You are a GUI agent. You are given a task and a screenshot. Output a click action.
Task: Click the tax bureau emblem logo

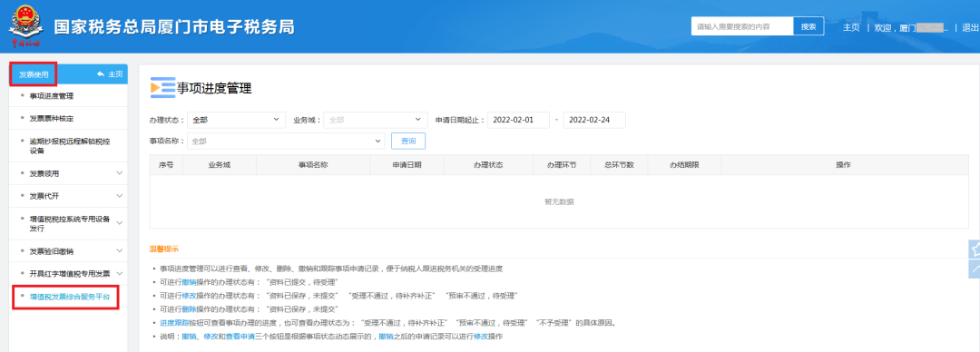25,25
